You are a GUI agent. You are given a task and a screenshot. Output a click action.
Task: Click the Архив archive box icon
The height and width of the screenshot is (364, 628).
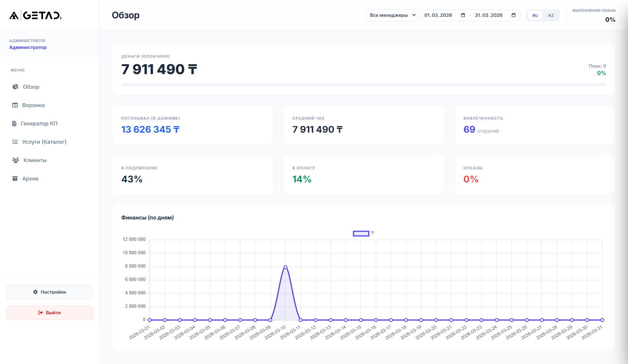click(x=15, y=178)
